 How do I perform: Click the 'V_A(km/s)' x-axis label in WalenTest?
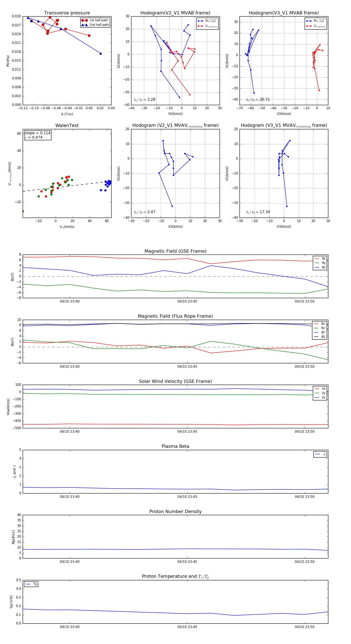click(x=67, y=227)
